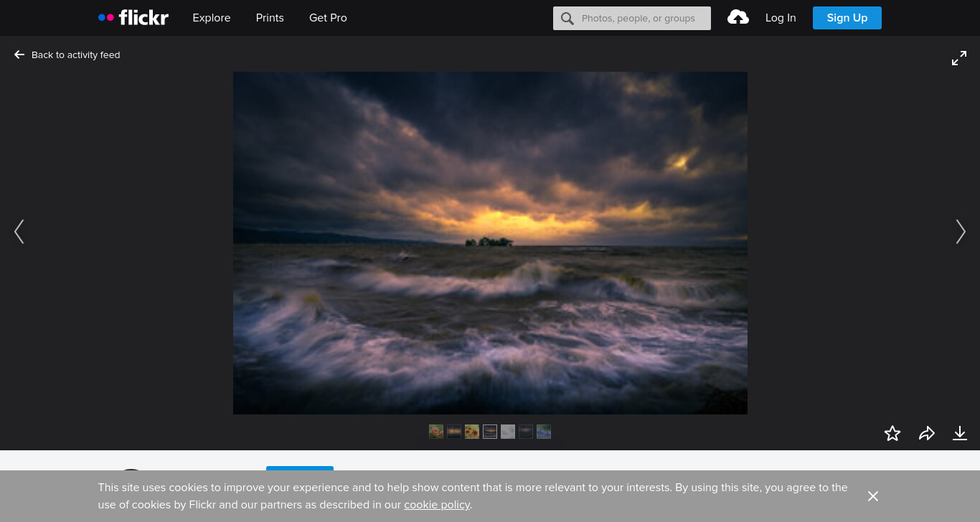The image size is (980, 522).
Task: Select the purple blue flowers thumbnail
Action: coord(544,432)
